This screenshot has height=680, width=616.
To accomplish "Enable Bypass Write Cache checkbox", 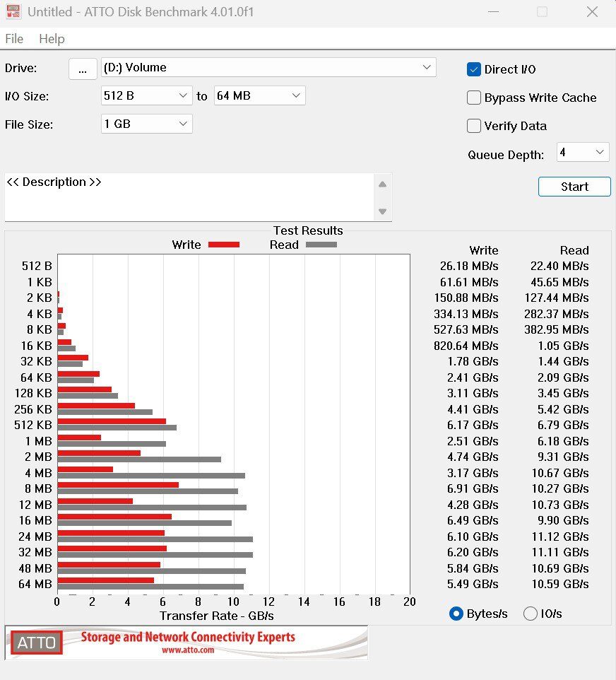I will tap(474, 98).
